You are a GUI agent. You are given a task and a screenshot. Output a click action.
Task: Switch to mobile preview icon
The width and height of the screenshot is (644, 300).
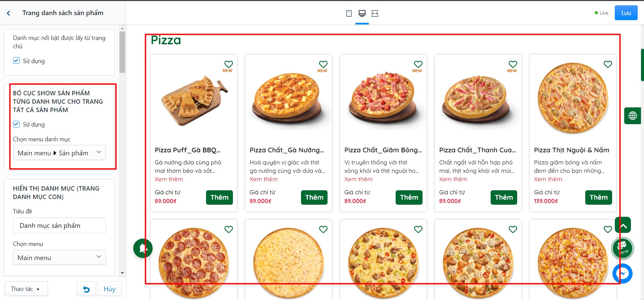pyautogui.click(x=349, y=13)
